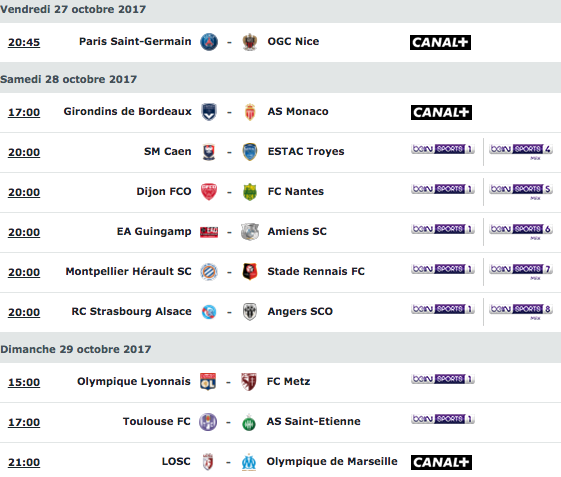This screenshot has height=477, width=561.
Task: Click the beIN Sports 4 Max logo
Action: click(521, 152)
